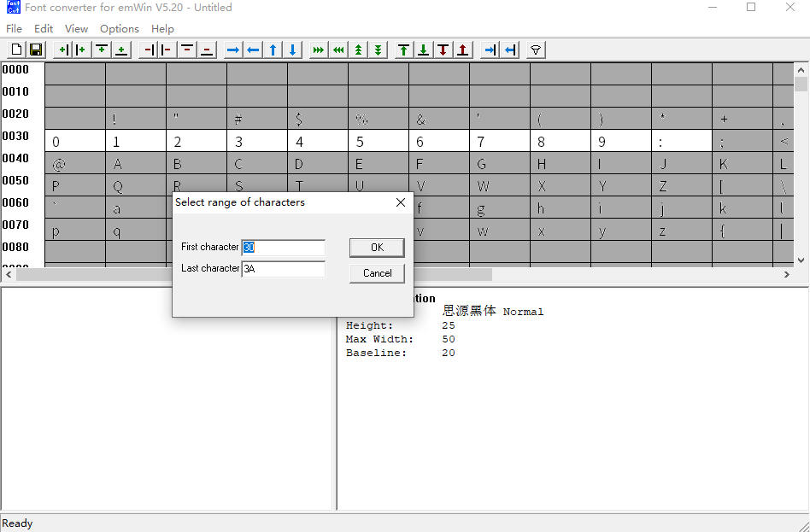Open the File menu
810x532 pixels.
coord(14,28)
